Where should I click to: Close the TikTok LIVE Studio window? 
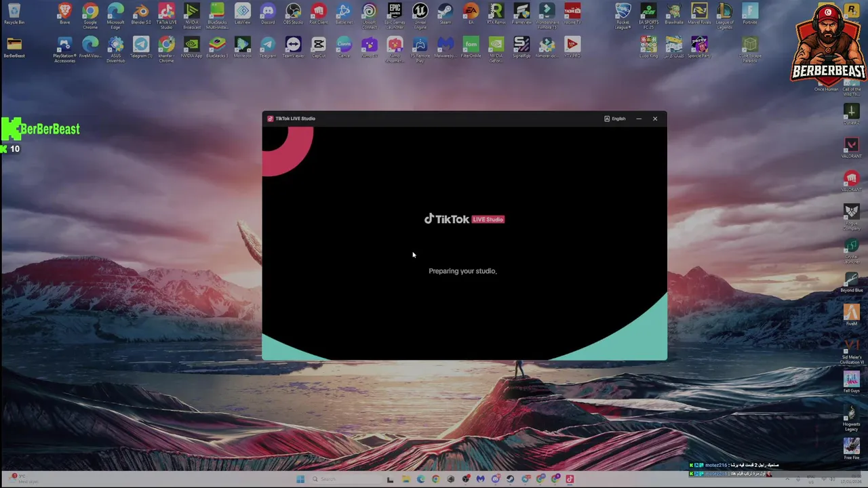click(655, 119)
